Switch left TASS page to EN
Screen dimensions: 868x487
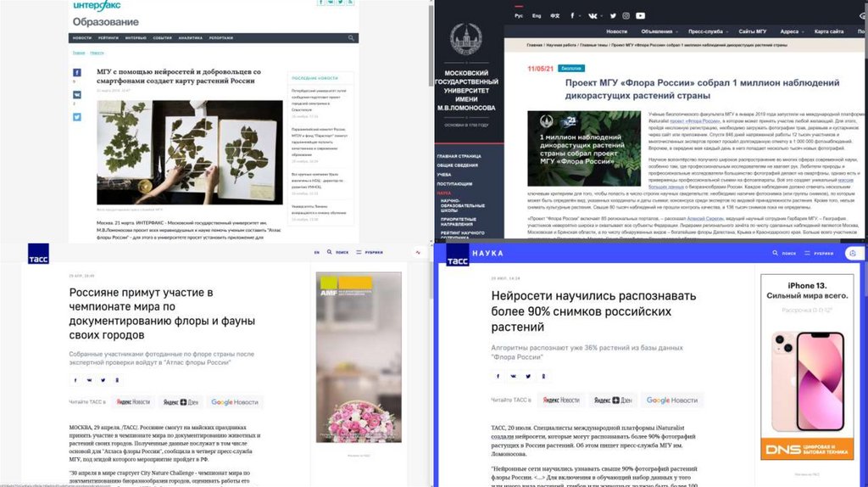tap(317, 252)
